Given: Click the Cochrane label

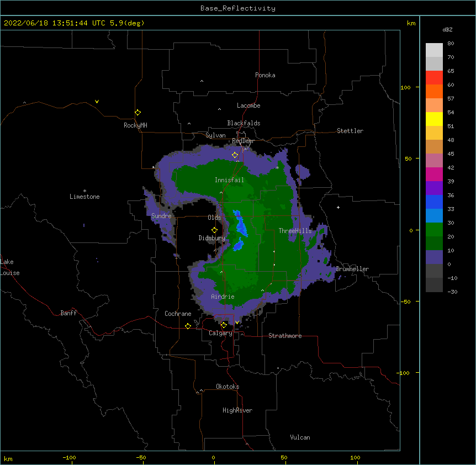Looking at the screenshot, I should (x=178, y=314).
